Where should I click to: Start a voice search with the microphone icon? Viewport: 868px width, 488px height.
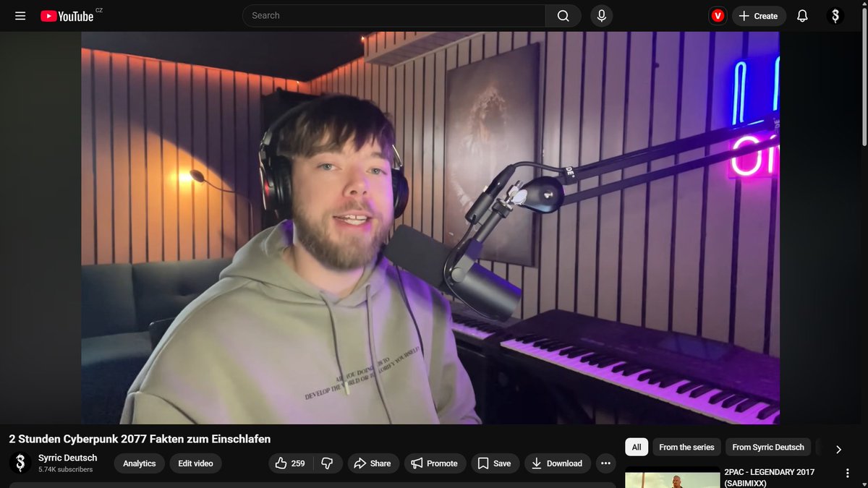[601, 15]
